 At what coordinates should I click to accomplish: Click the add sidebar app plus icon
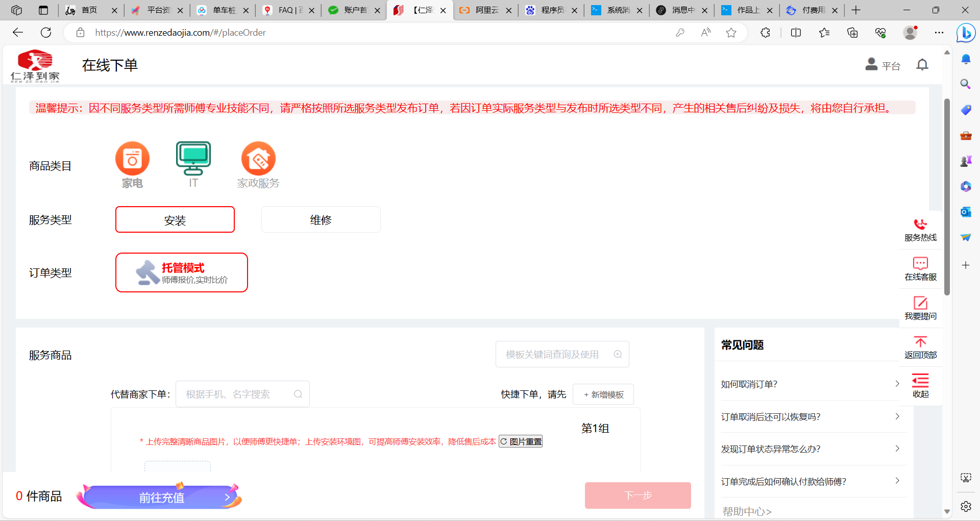tap(966, 265)
